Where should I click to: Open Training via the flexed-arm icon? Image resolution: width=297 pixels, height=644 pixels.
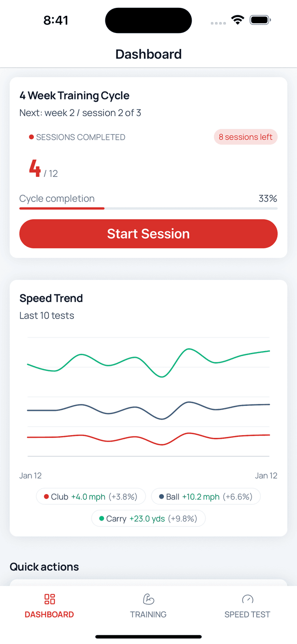click(148, 599)
